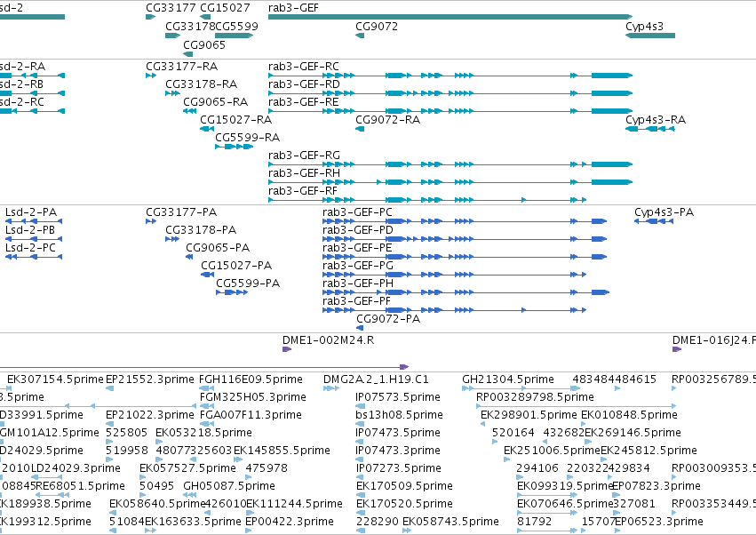Select transcript rab3-GEF-RG label
This screenshot has width=756, height=535.
tap(304, 155)
